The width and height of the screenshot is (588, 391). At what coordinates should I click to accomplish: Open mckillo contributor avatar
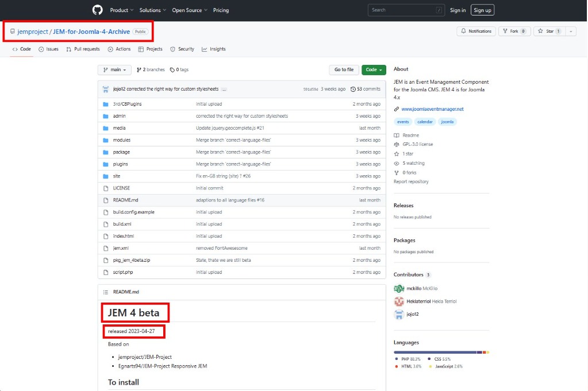(399, 288)
